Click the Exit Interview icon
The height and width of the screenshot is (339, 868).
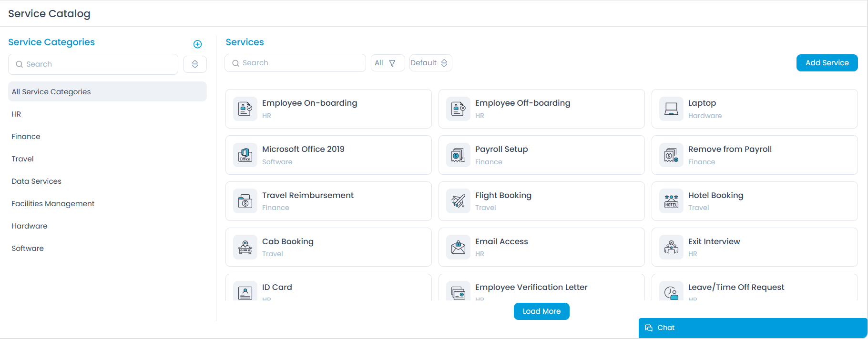click(x=671, y=247)
